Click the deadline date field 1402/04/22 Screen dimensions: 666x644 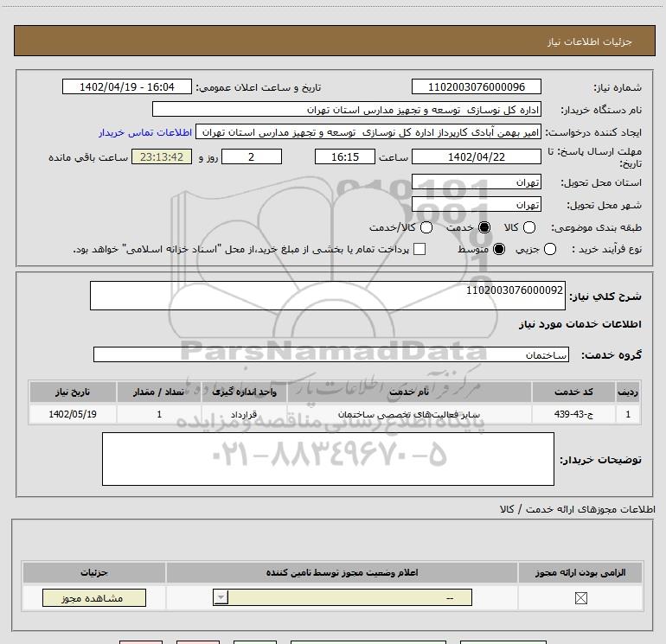click(476, 156)
